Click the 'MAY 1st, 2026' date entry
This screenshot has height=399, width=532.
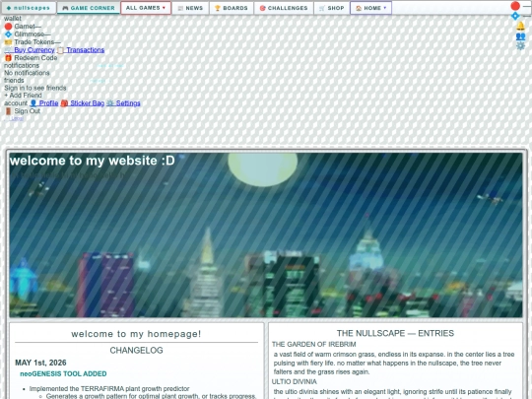click(x=40, y=363)
